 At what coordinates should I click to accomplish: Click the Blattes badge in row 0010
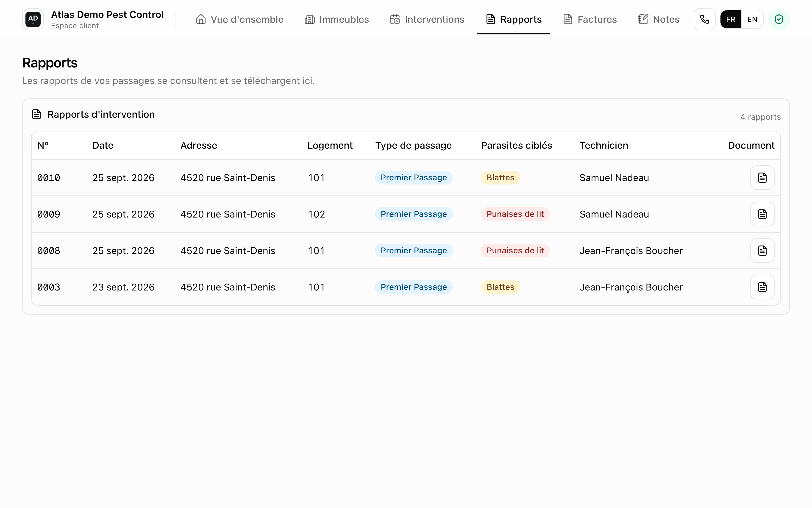coord(500,177)
